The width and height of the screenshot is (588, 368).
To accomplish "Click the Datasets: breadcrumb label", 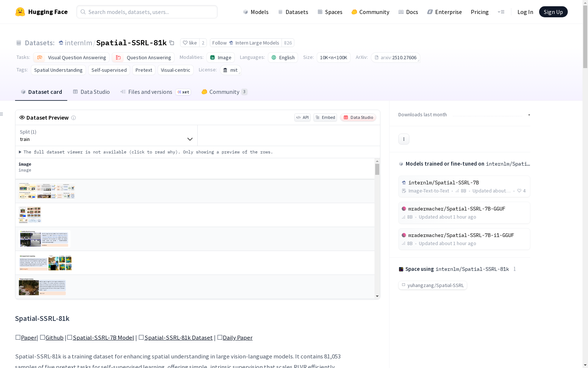I will [x=39, y=43].
